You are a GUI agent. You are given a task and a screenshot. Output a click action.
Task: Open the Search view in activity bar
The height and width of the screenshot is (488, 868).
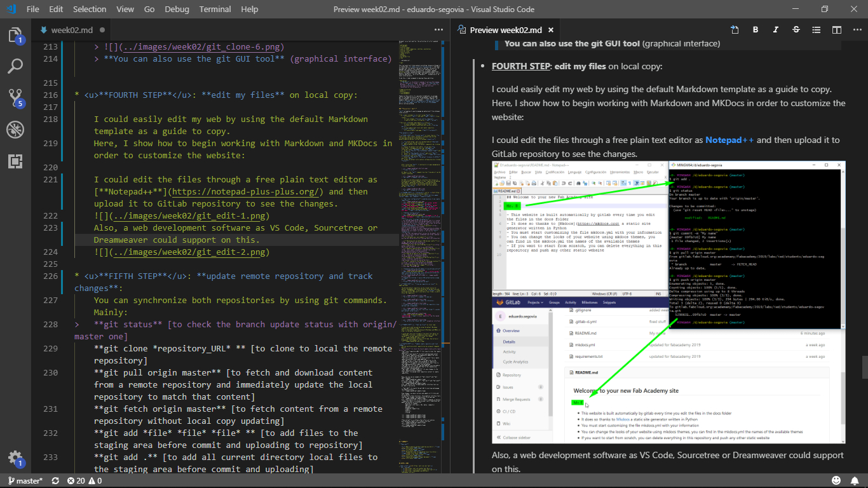tap(15, 66)
